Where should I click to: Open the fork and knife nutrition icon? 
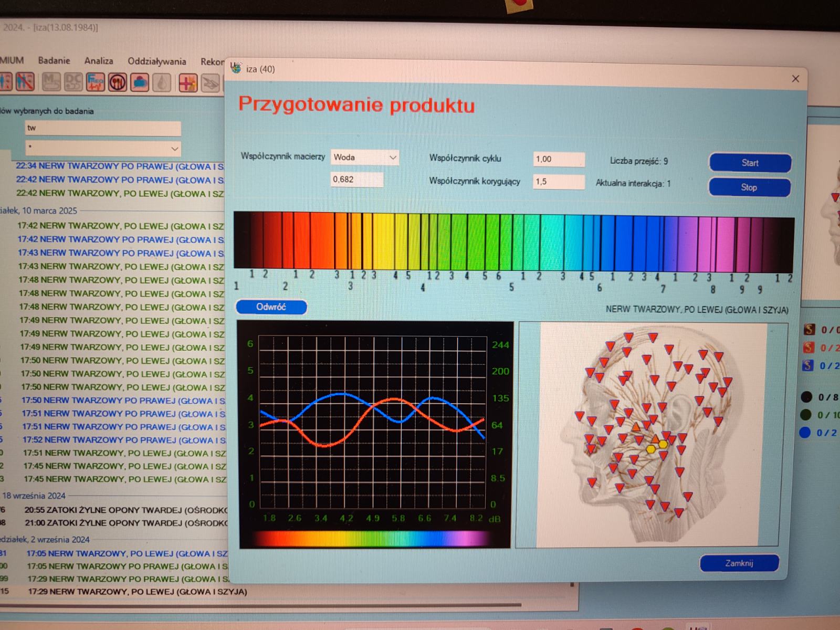(x=118, y=82)
